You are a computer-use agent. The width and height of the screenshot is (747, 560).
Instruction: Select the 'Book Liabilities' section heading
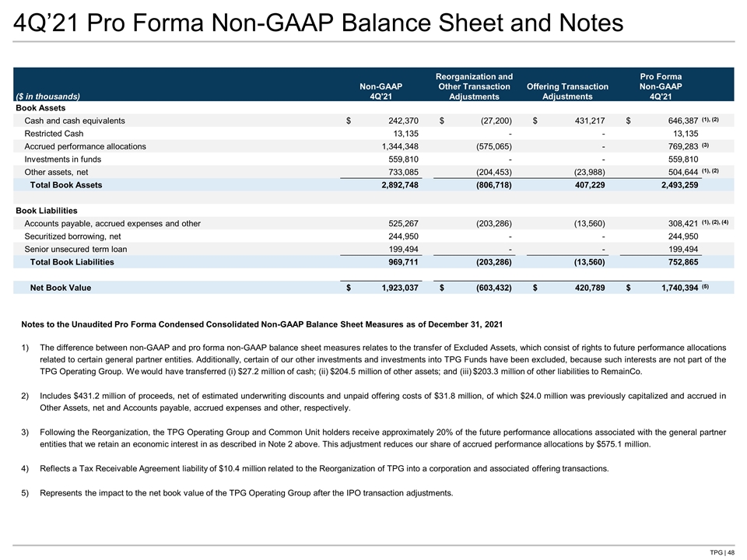[x=47, y=211]
